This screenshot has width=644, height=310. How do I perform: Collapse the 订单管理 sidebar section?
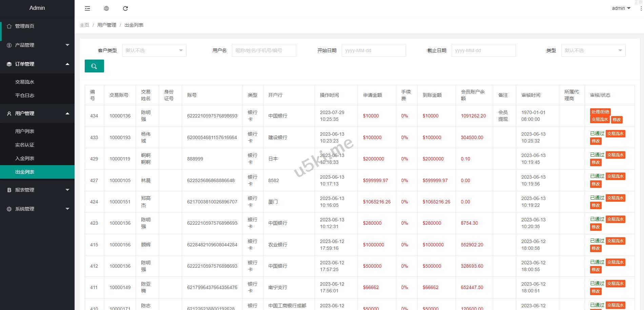click(x=37, y=64)
